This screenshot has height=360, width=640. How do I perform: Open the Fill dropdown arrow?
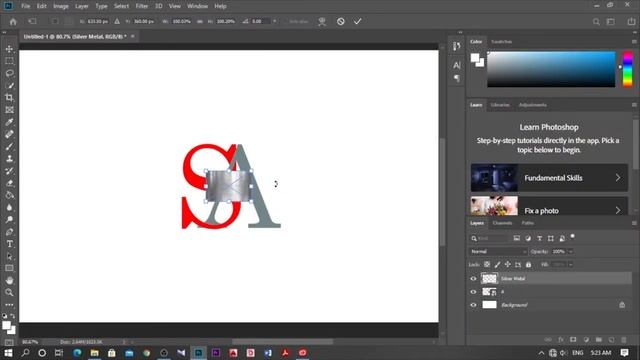click(x=571, y=264)
